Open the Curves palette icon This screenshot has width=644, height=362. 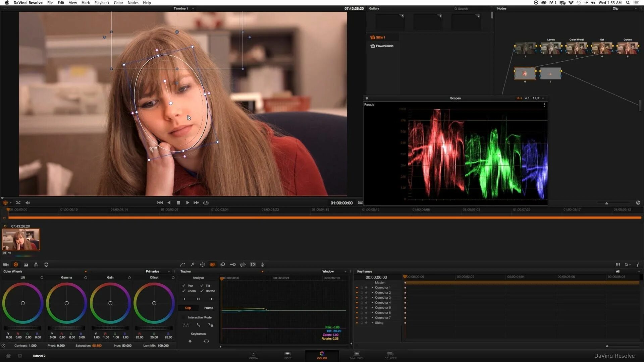point(182,264)
